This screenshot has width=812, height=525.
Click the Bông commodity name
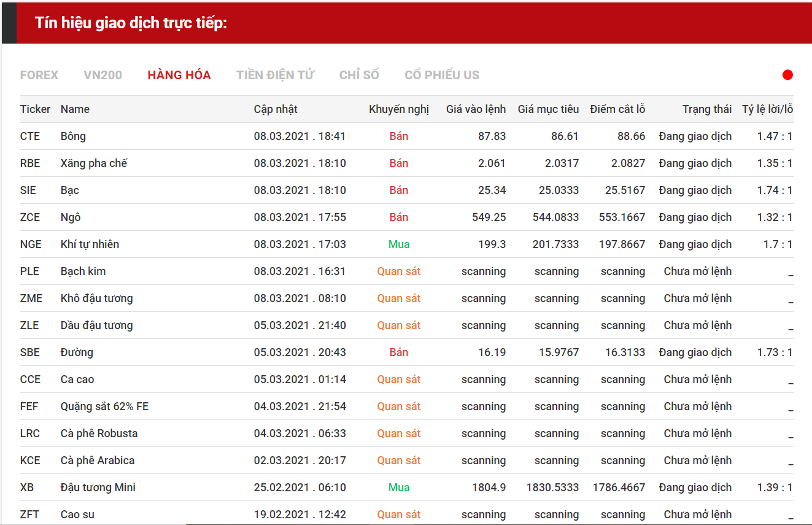tap(73, 136)
